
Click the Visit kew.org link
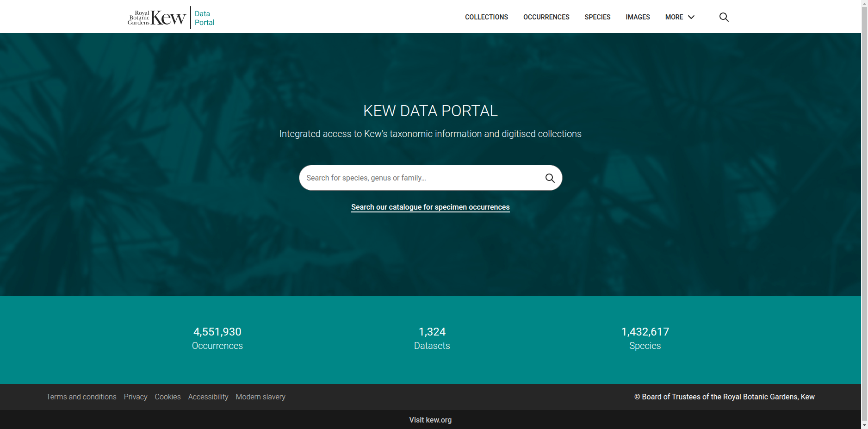click(x=430, y=420)
